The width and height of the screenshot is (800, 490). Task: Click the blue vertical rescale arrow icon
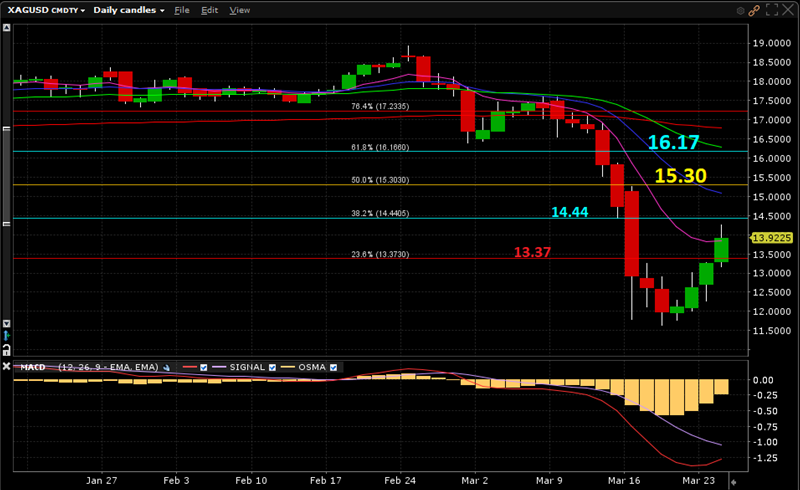pos(7,336)
